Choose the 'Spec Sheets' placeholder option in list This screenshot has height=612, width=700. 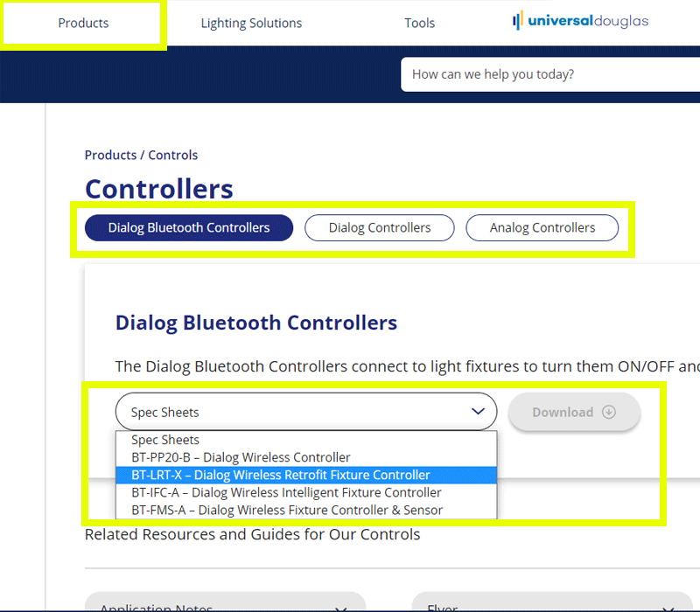coord(306,440)
